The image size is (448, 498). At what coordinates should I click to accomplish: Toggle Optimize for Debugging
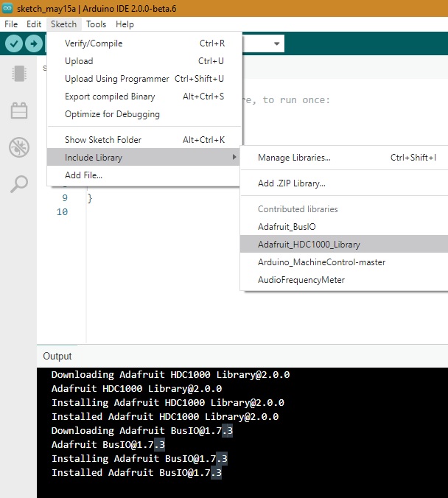tap(144, 114)
